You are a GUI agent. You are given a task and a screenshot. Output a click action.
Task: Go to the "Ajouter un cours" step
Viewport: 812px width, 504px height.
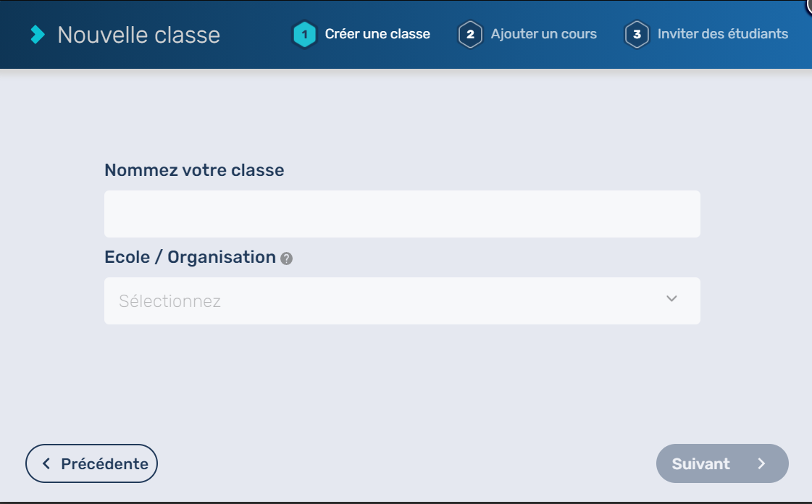tap(543, 34)
